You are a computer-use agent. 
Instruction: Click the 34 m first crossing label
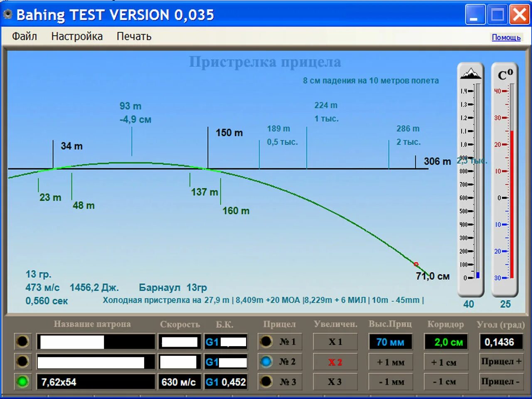pos(71,146)
